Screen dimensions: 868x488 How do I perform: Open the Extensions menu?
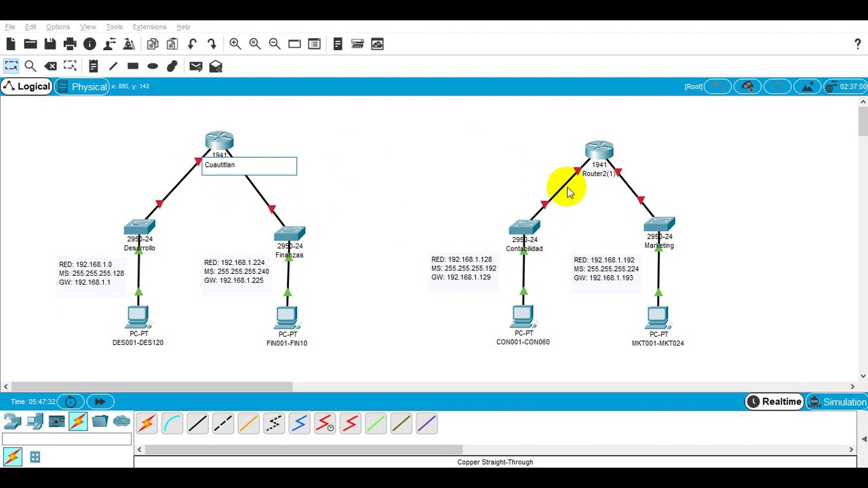[149, 27]
